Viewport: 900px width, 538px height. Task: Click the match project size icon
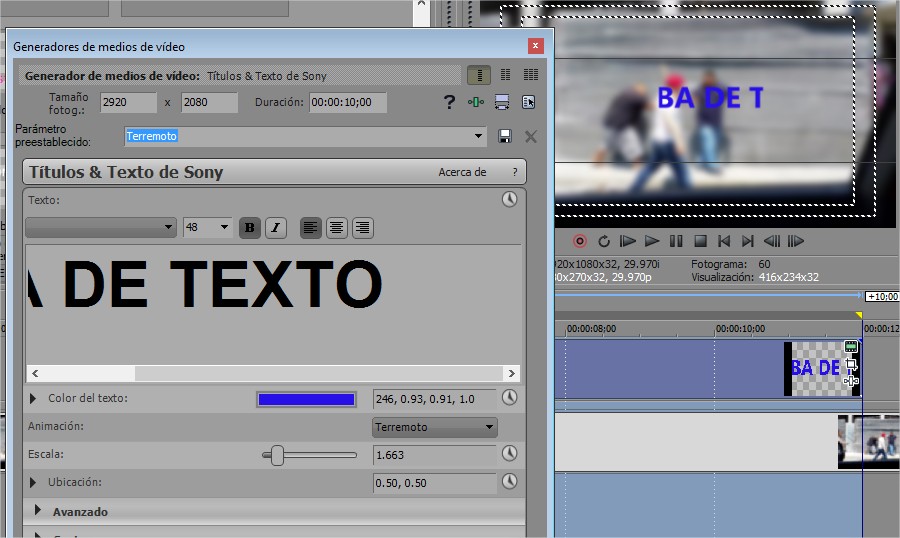[x=502, y=102]
